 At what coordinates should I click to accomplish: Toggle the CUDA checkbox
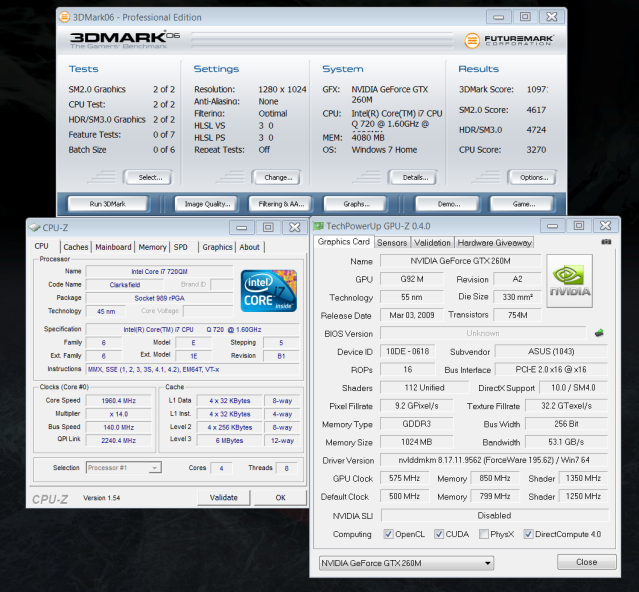pyautogui.click(x=439, y=534)
